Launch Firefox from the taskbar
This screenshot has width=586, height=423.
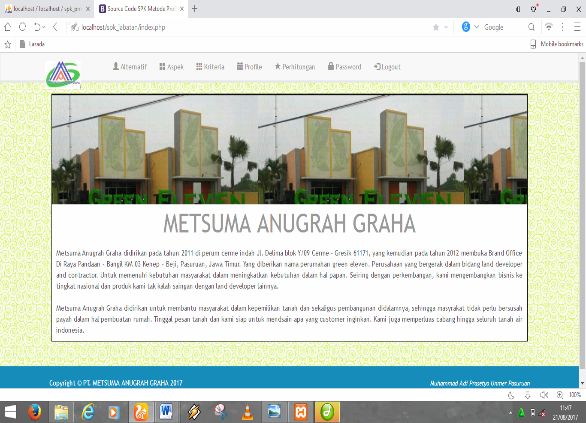(x=34, y=412)
